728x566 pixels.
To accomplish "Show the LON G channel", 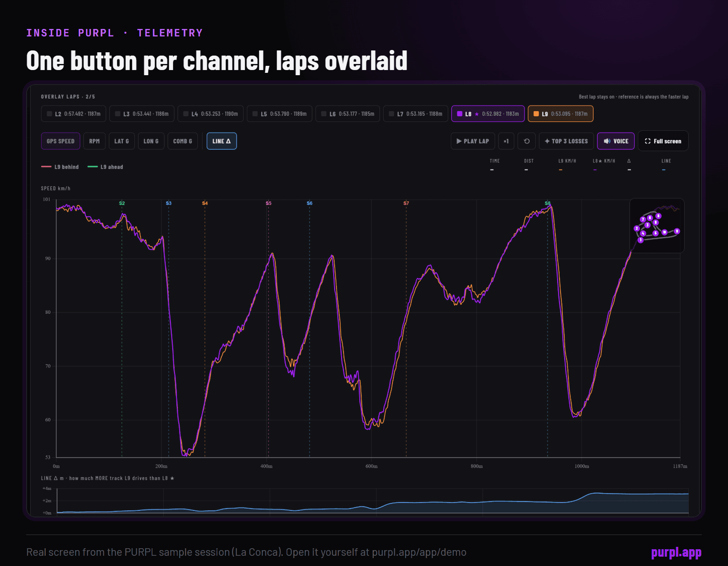I will (x=151, y=141).
